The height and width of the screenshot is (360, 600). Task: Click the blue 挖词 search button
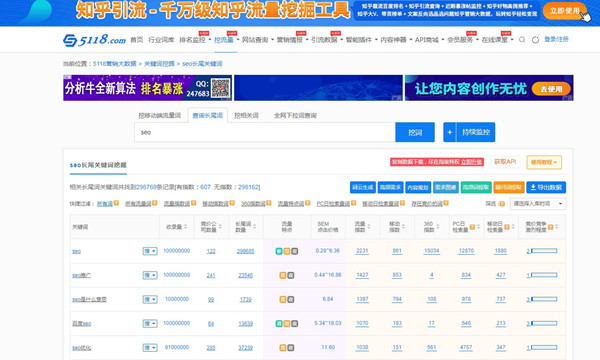coord(415,132)
